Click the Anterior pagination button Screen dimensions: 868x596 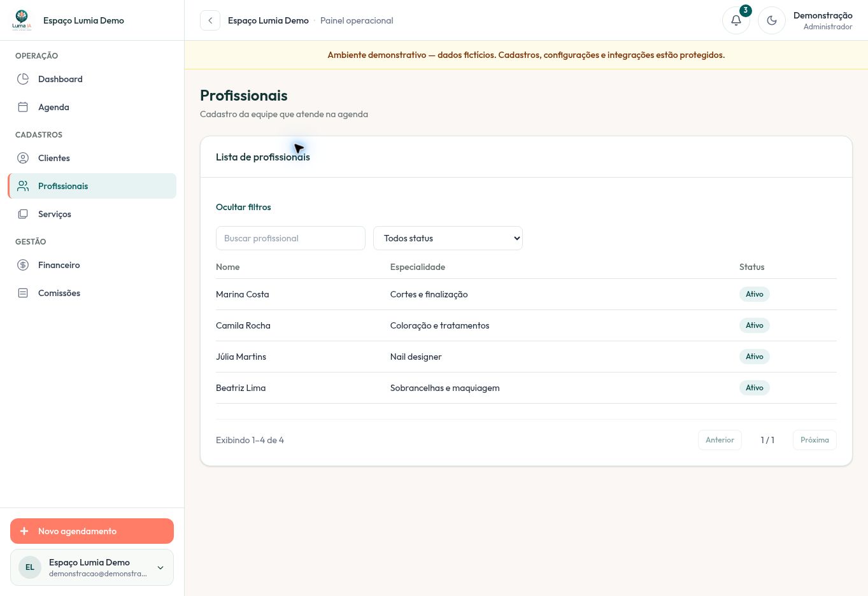(720, 440)
